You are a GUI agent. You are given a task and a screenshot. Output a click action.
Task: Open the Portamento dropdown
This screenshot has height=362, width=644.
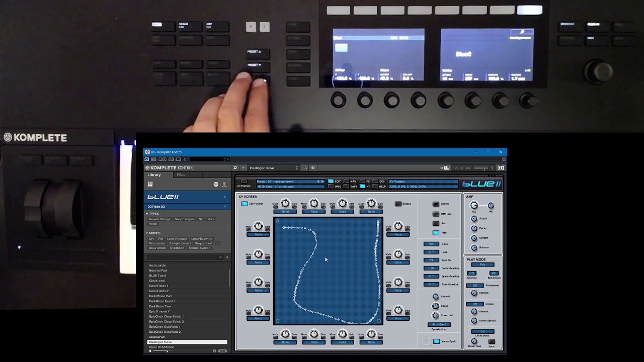click(474, 285)
